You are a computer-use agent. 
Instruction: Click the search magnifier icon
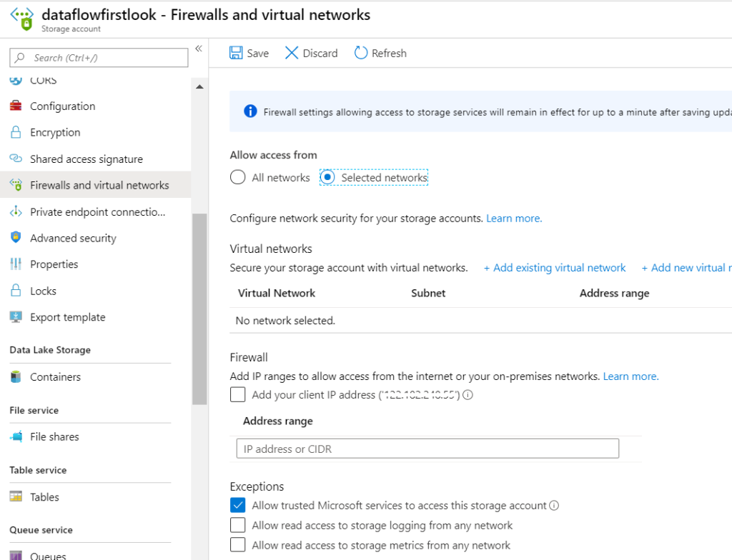[x=19, y=58]
